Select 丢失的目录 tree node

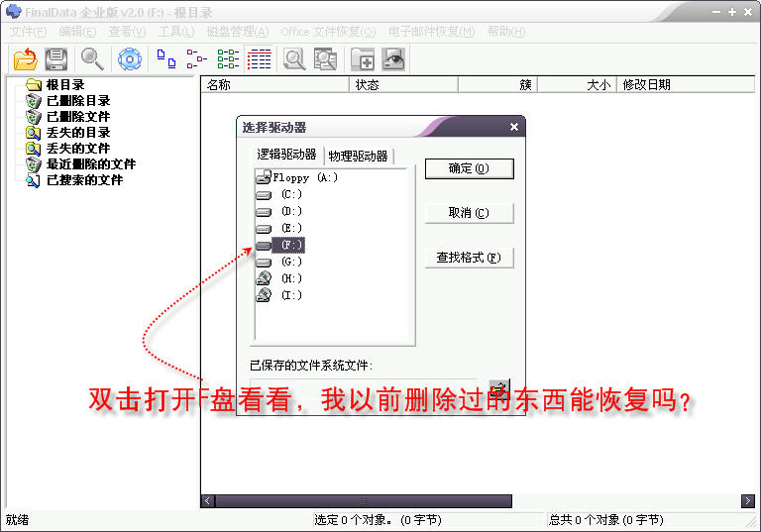(x=78, y=133)
